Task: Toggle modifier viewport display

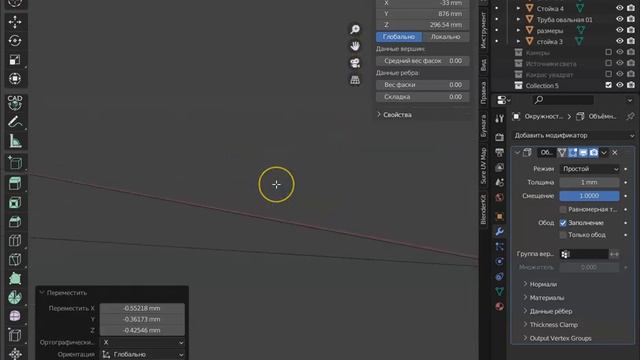Action: click(x=583, y=153)
